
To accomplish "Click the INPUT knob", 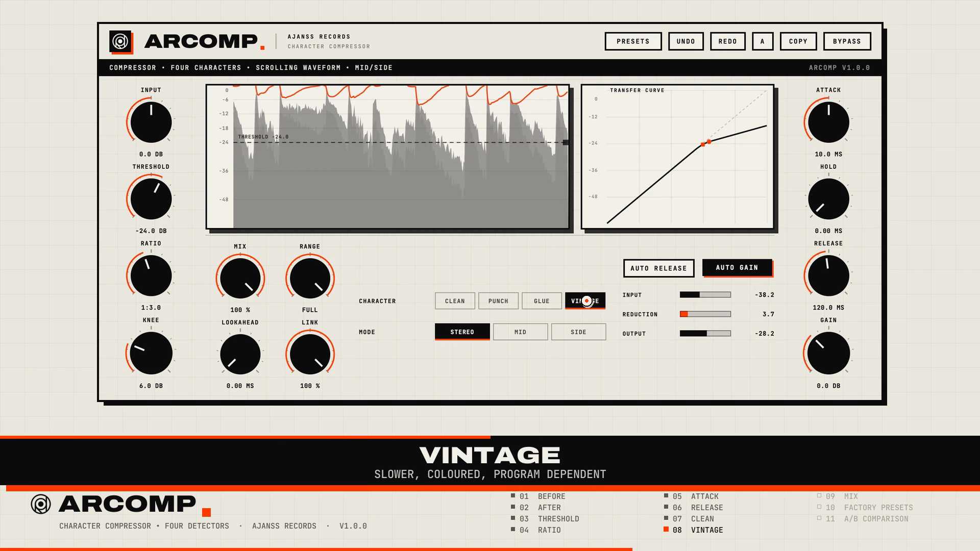I will [151, 122].
